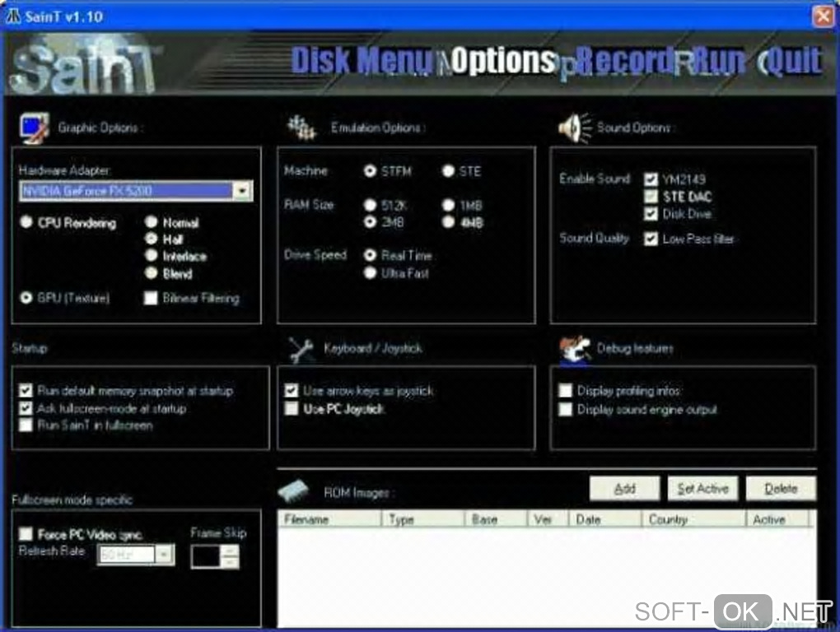Image resolution: width=840 pixels, height=632 pixels.
Task: Switch to the Options menu
Action: [502, 60]
